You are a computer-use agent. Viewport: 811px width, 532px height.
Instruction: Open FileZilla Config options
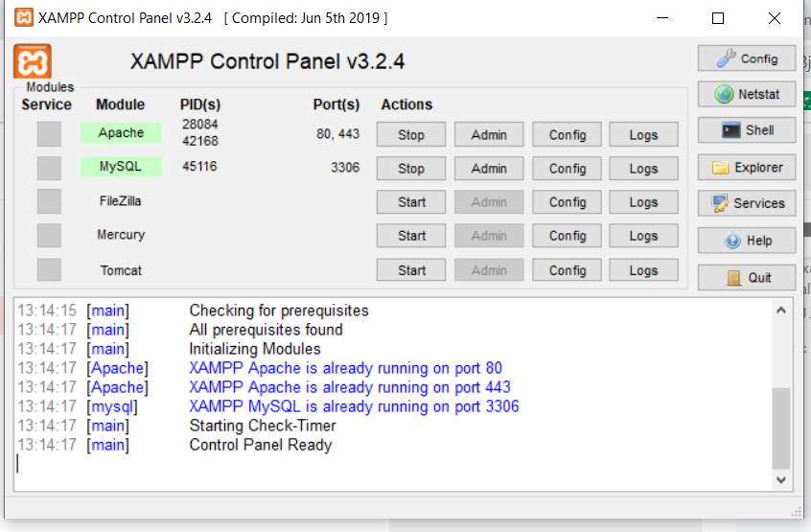click(567, 201)
